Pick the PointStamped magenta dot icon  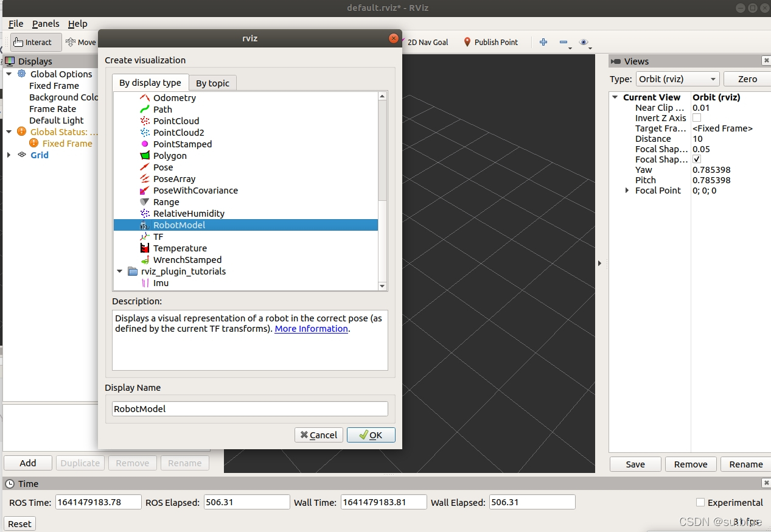pos(145,144)
